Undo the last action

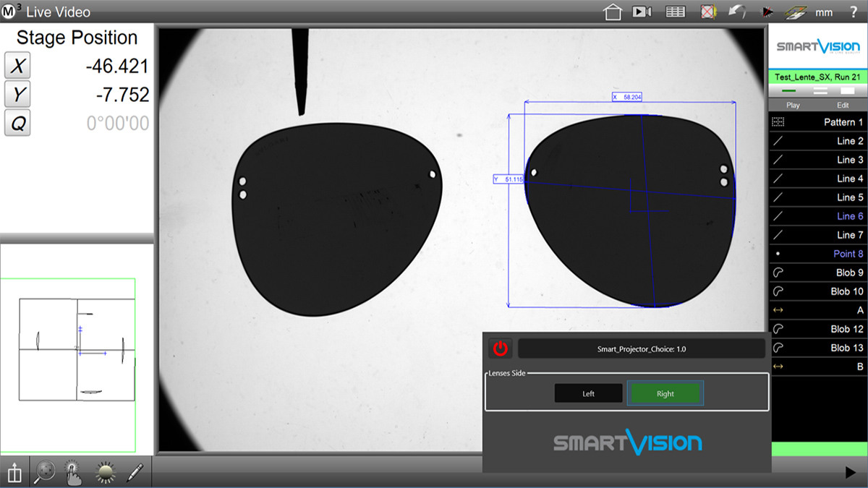739,12
